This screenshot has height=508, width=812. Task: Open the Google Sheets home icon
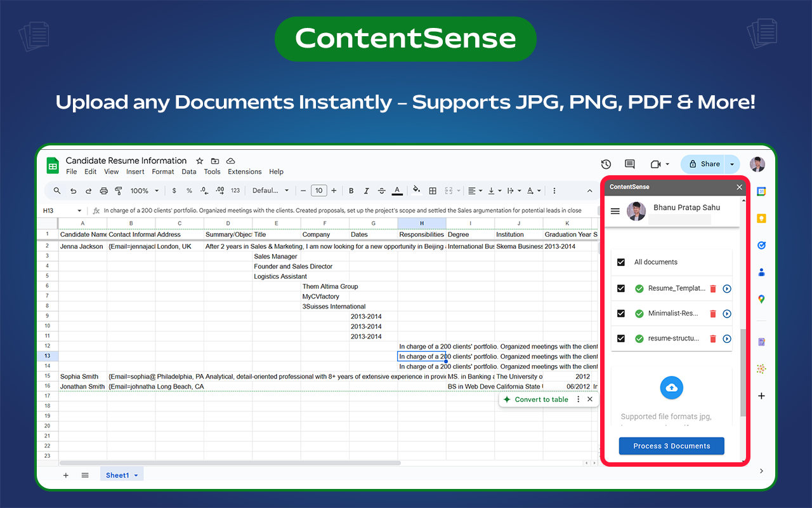click(x=53, y=166)
